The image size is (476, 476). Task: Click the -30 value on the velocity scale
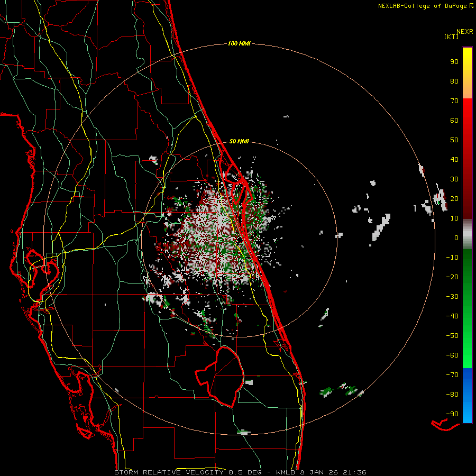click(452, 297)
